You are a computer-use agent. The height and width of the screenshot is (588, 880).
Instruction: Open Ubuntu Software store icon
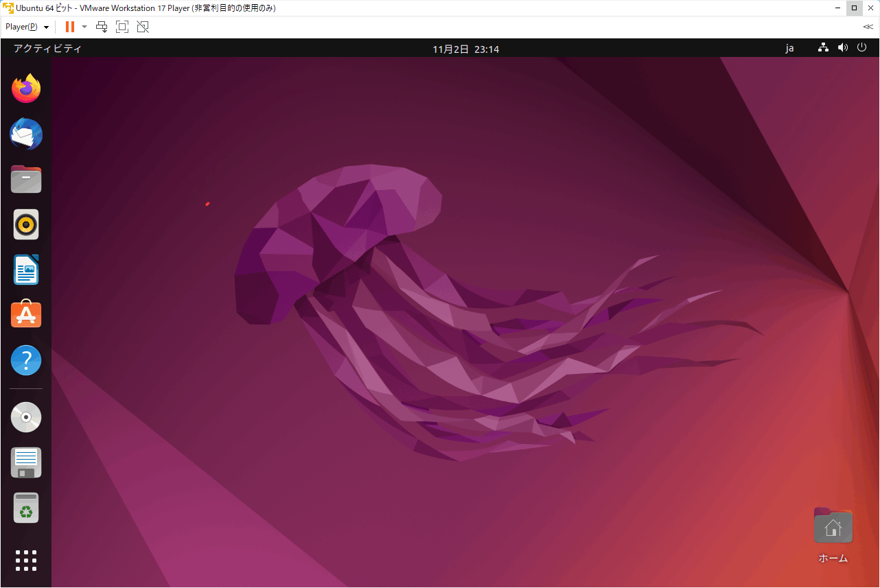pos(26,314)
